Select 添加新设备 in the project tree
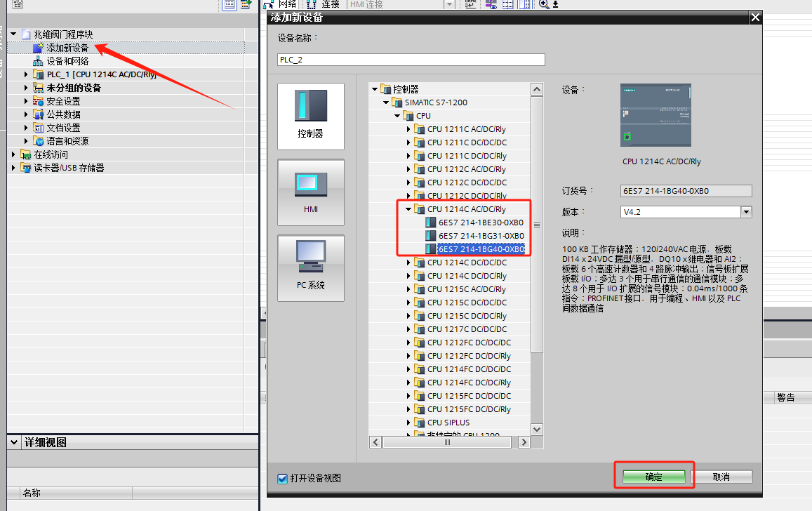The width and height of the screenshot is (812, 511). 67,48
